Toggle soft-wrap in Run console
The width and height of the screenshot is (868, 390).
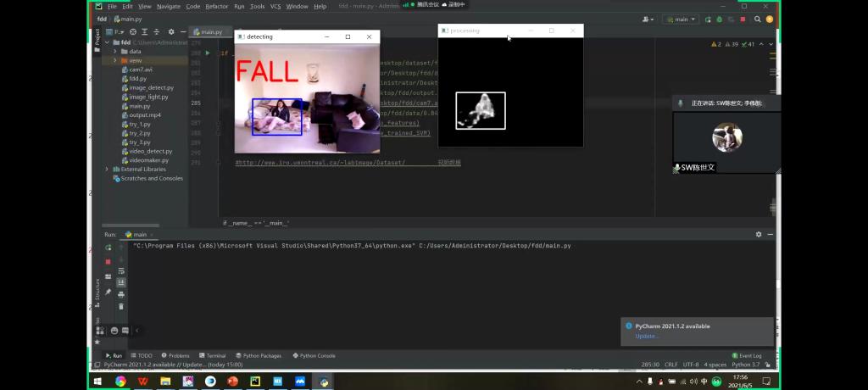pos(121,271)
